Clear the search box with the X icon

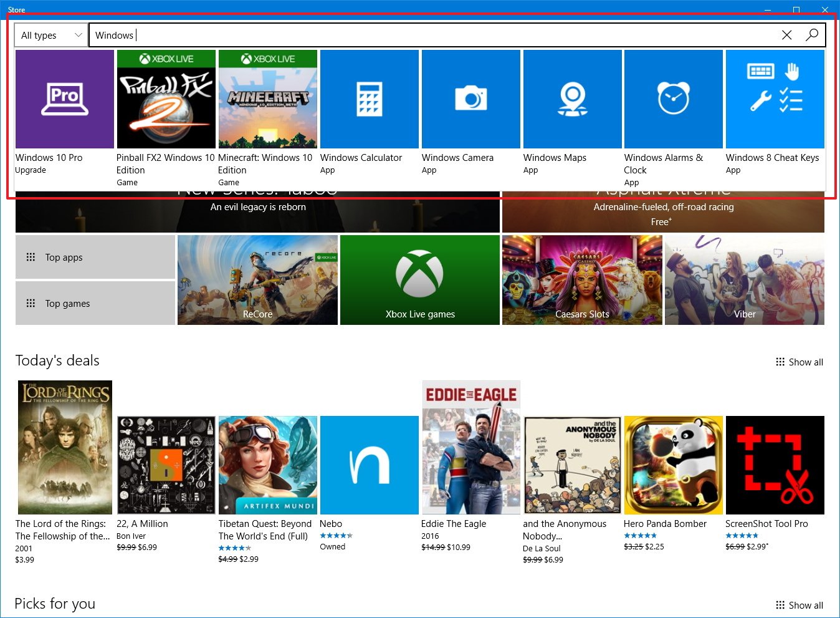point(786,35)
